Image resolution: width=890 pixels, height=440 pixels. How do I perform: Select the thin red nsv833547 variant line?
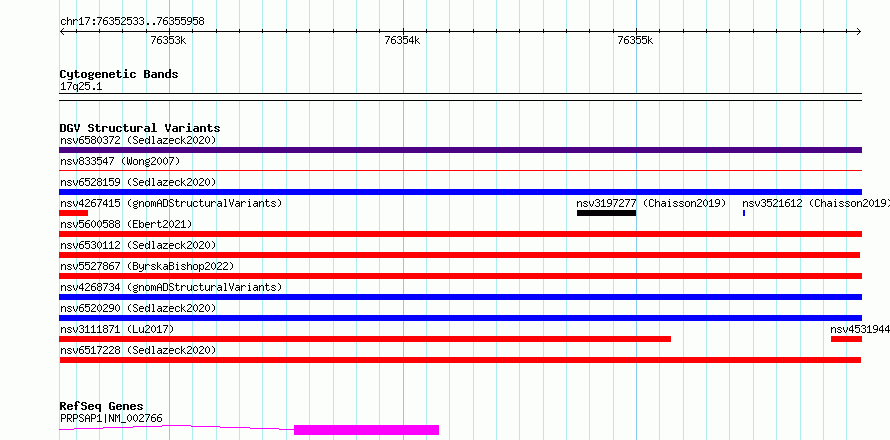460,170
